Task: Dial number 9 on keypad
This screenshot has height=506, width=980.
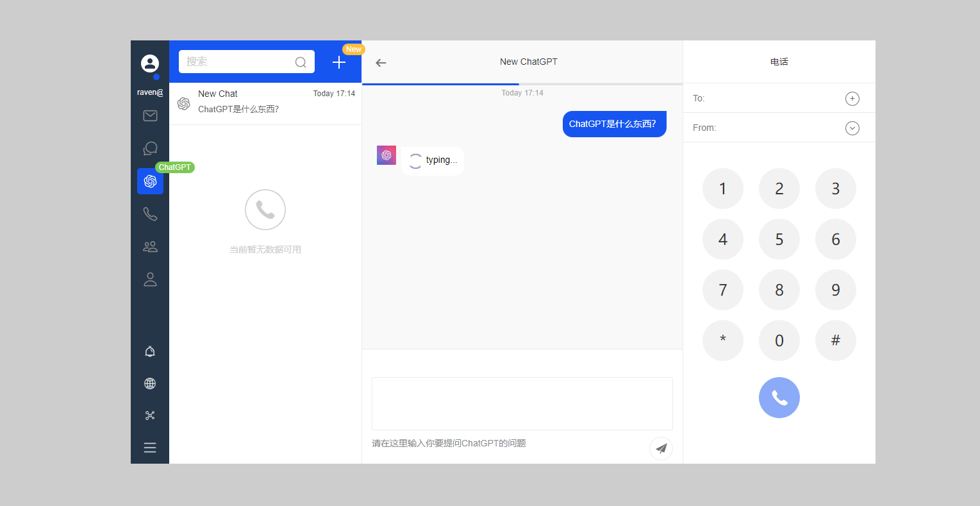Action: [x=836, y=290]
